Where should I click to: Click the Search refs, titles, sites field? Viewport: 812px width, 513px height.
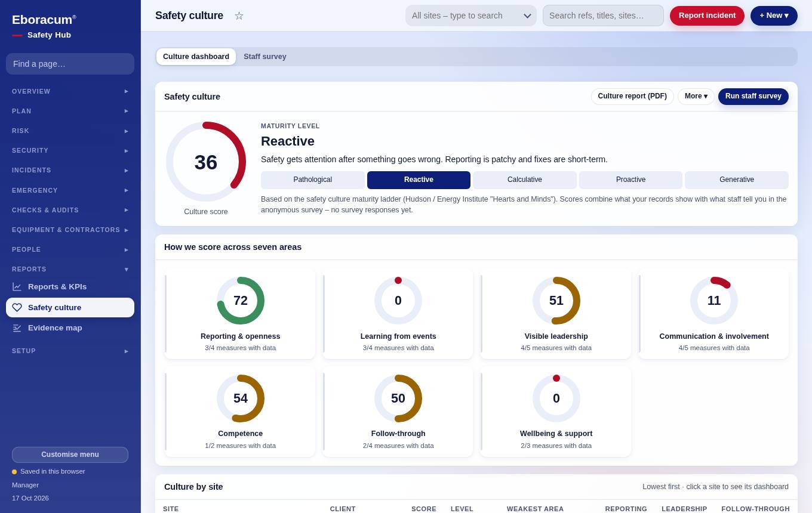pos(603,16)
